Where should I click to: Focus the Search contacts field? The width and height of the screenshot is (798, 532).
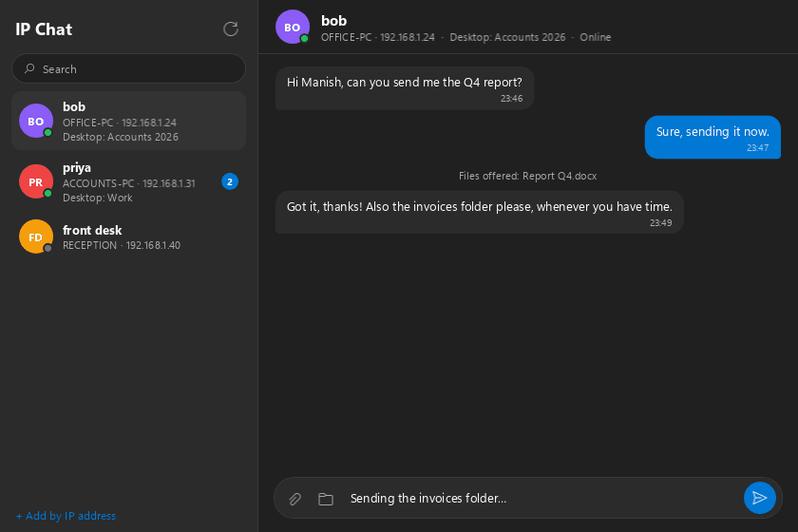tap(129, 68)
